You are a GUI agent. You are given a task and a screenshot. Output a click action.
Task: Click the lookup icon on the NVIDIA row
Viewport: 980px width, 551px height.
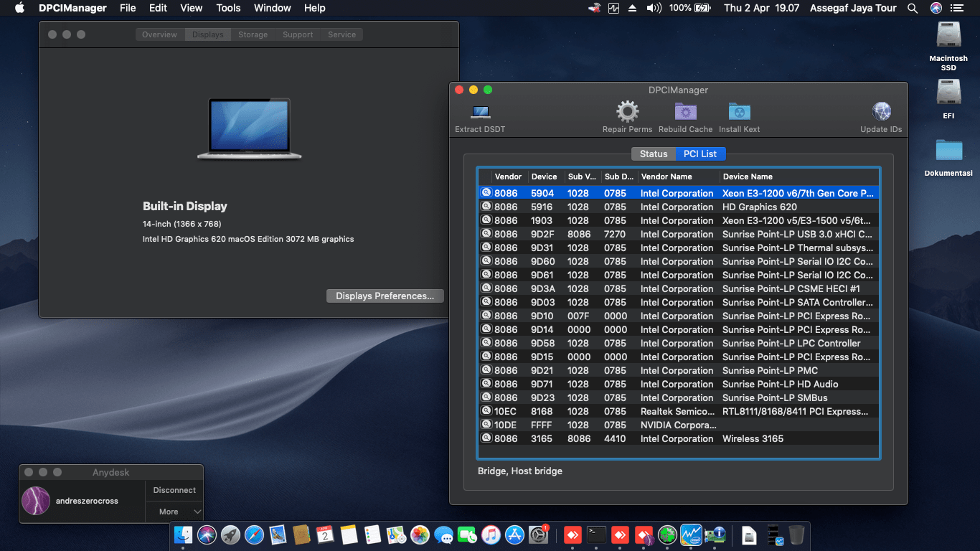pos(486,424)
